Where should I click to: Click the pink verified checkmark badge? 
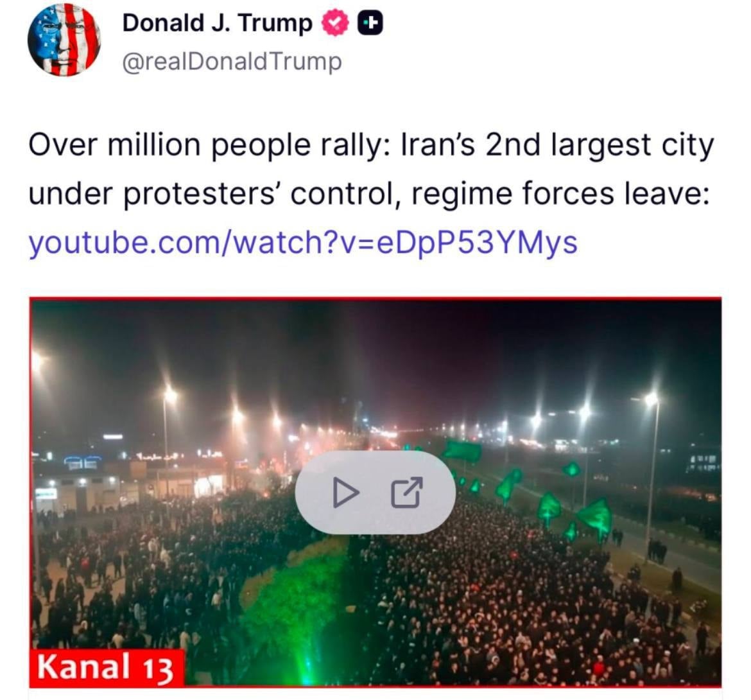(334, 23)
